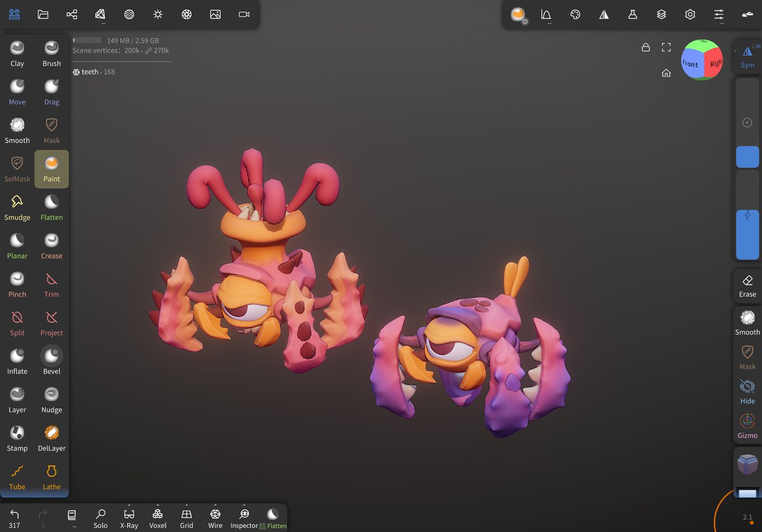The width and height of the screenshot is (762, 532).
Task: Choose the Layer tool
Action: [17, 400]
